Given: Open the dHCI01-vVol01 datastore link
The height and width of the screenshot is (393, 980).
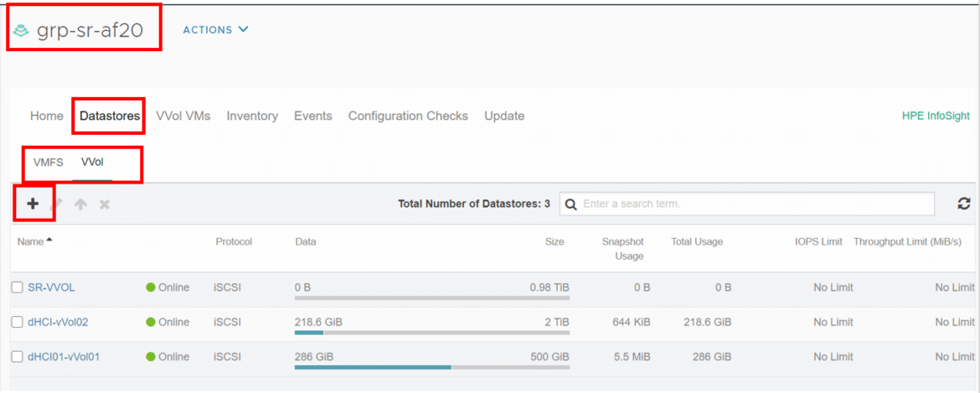Looking at the screenshot, I should pos(64,357).
